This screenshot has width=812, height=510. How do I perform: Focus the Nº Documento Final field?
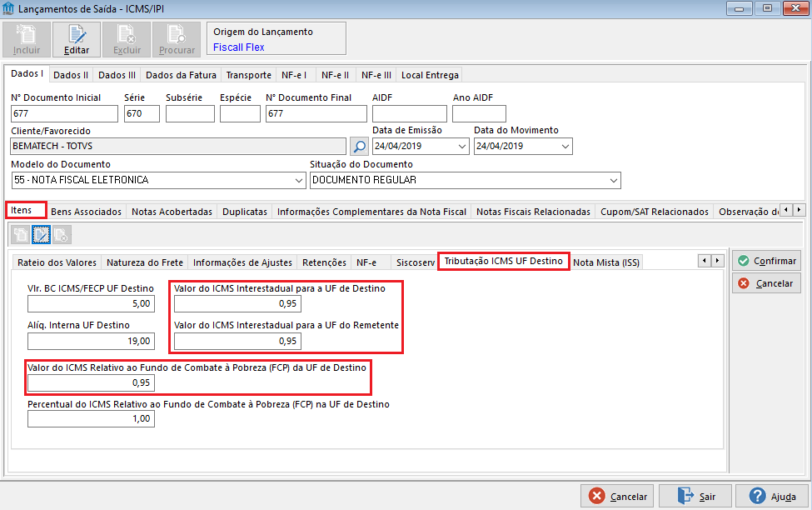click(x=316, y=113)
